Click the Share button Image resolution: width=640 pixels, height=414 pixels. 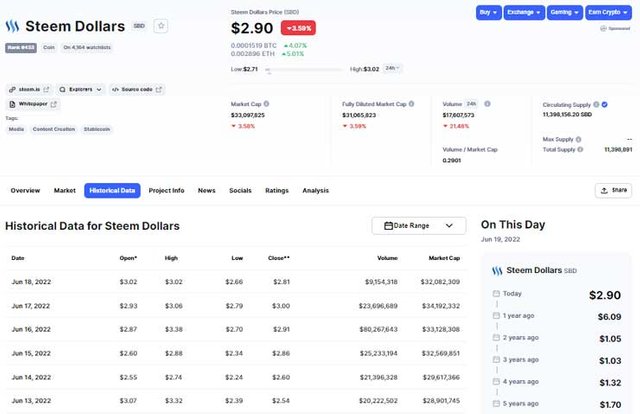613,190
